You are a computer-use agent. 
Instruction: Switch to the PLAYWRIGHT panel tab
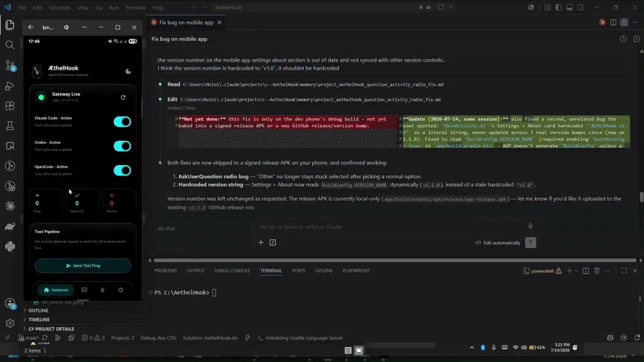pyautogui.click(x=356, y=270)
